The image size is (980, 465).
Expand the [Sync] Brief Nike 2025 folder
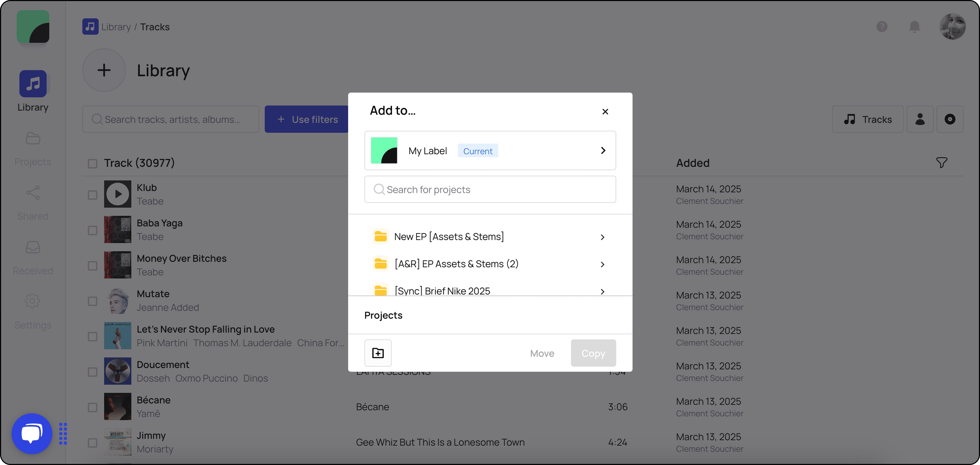click(x=602, y=291)
